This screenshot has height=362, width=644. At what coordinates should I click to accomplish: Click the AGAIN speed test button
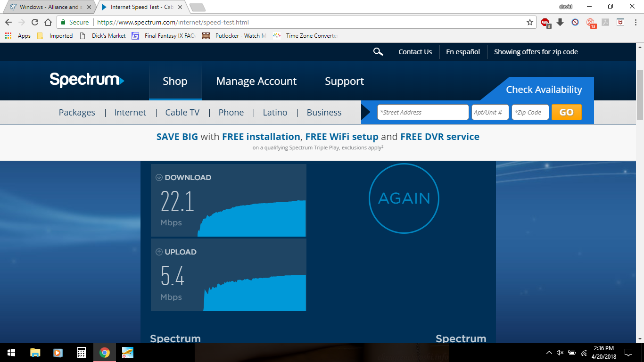click(x=404, y=198)
